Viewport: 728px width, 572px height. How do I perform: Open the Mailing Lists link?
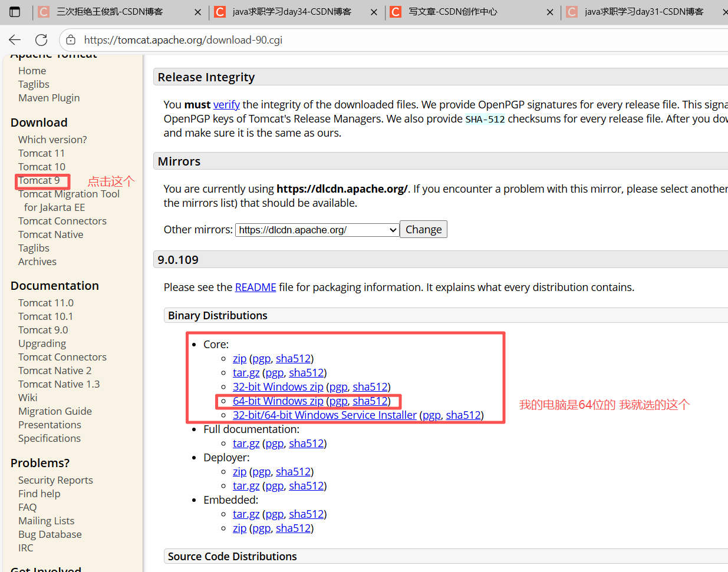click(x=46, y=521)
